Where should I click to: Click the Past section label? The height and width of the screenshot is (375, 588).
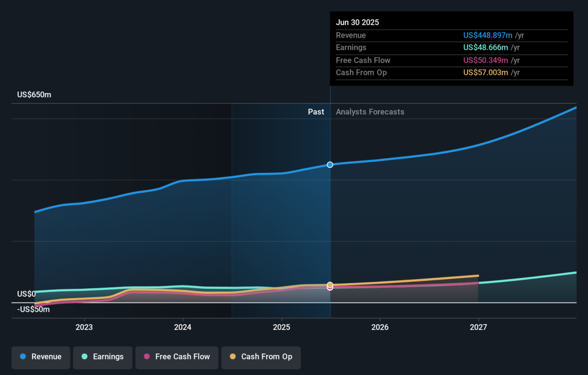(316, 112)
